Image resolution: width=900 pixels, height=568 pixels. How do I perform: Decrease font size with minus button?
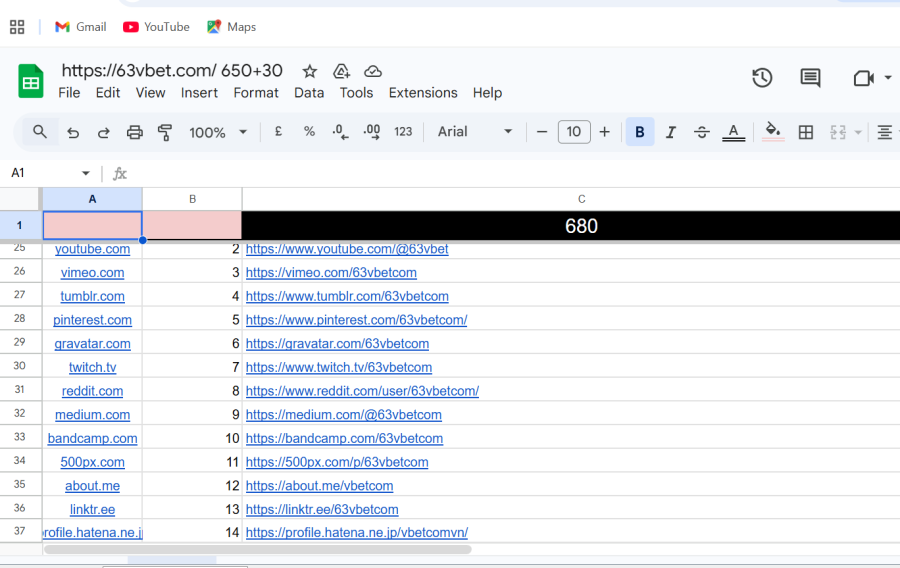tap(541, 132)
